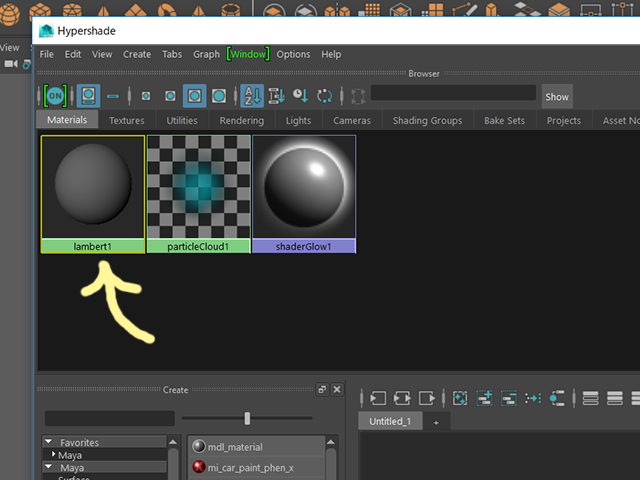
Task: Adjust the Create panel icon size slider
Action: point(247,418)
